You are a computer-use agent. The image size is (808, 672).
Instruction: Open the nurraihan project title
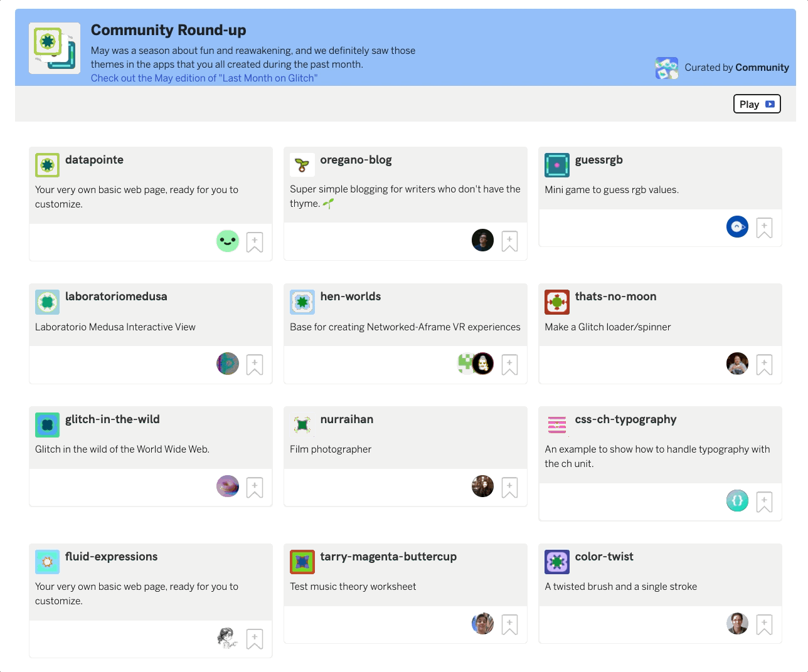click(x=346, y=419)
